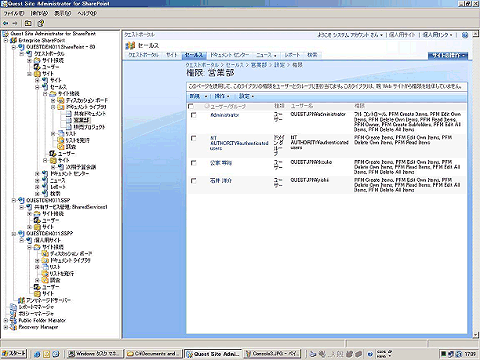Viewport: 480px width, 360px height.
Task: Click the レポートマネージャ node icon
Action: pos(14,307)
